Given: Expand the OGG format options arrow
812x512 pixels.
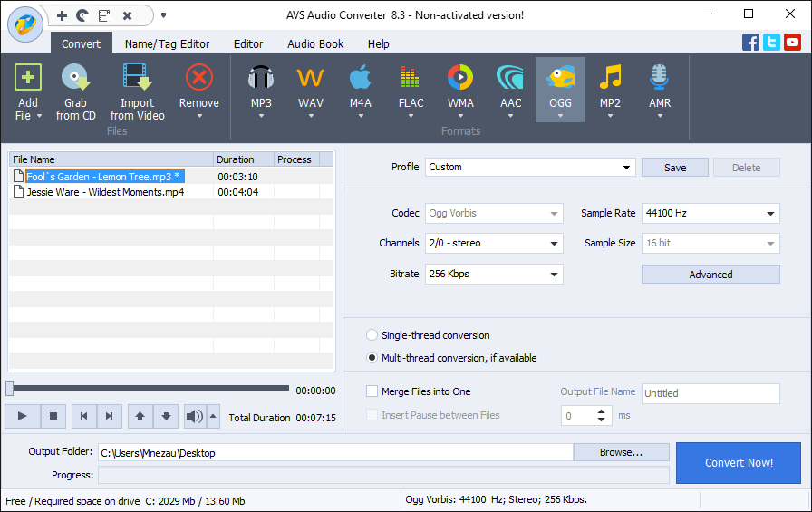Looking at the screenshot, I should click(x=560, y=116).
